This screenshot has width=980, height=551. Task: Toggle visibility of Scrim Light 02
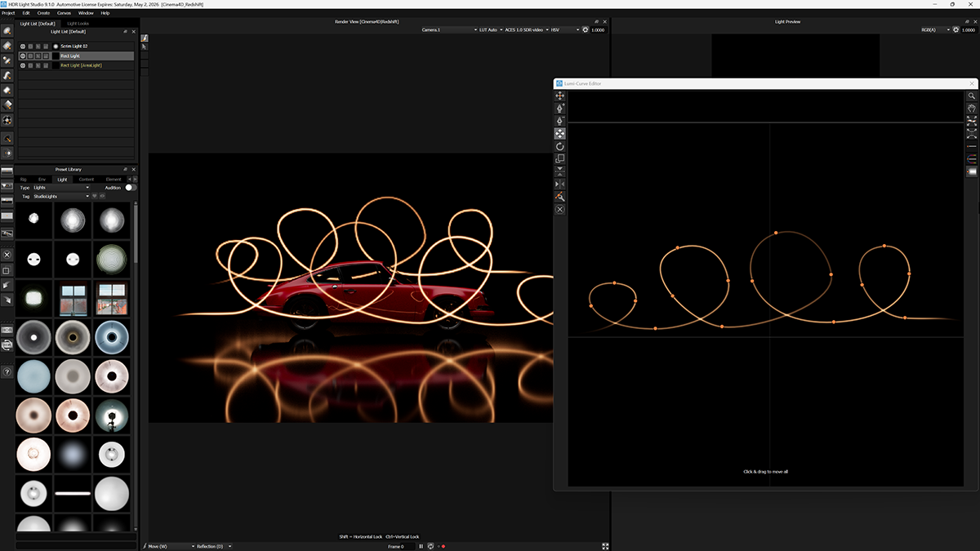point(23,47)
